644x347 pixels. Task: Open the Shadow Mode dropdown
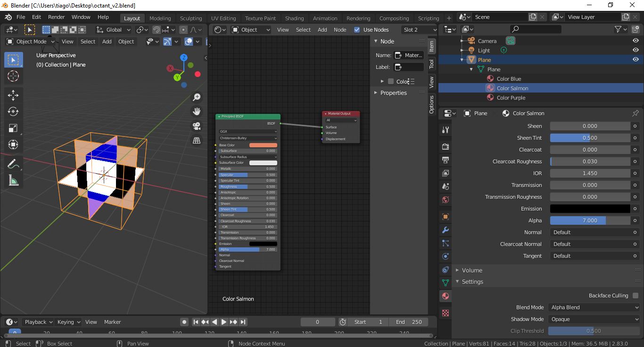[594, 319]
